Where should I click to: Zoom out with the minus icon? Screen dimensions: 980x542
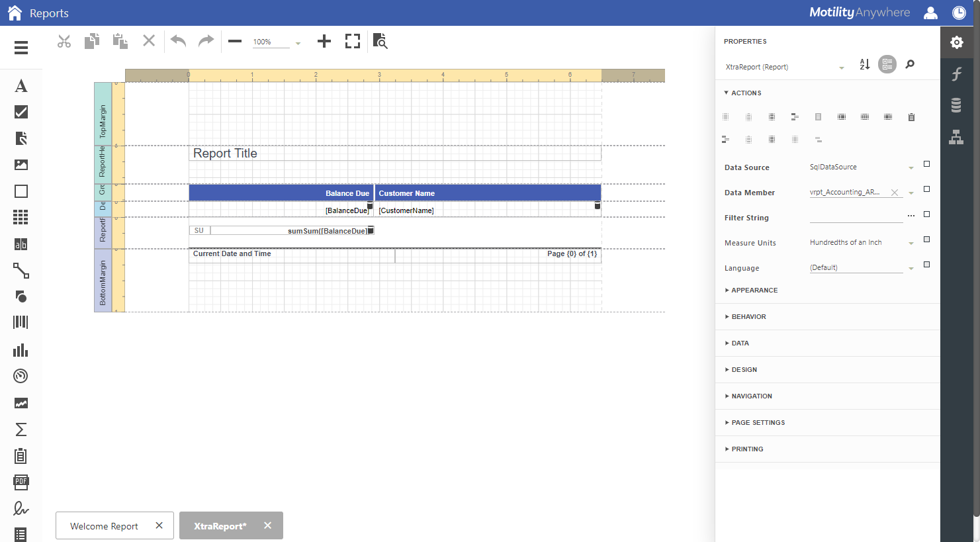pos(235,41)
